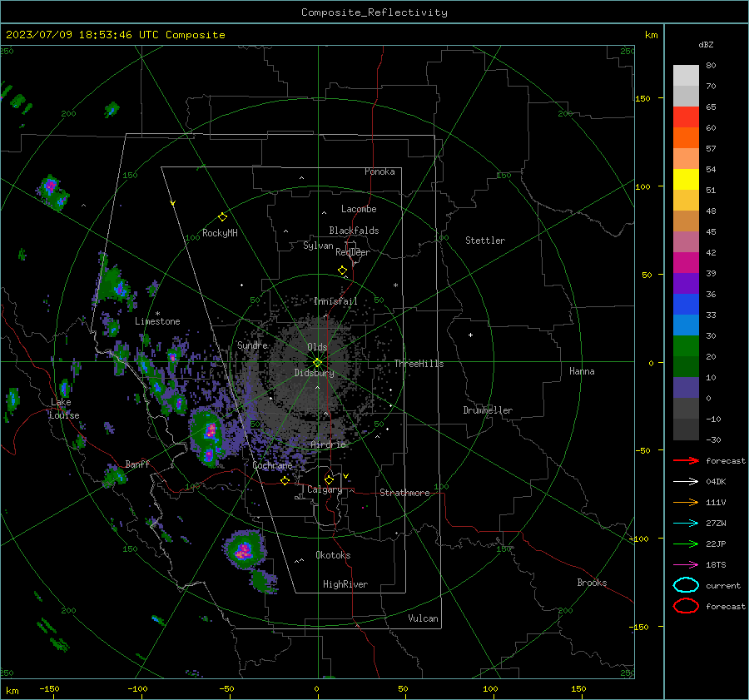Click the Calgary label
Screen dimensions: 749x700
pyautogui.click(x=325, y=489)
